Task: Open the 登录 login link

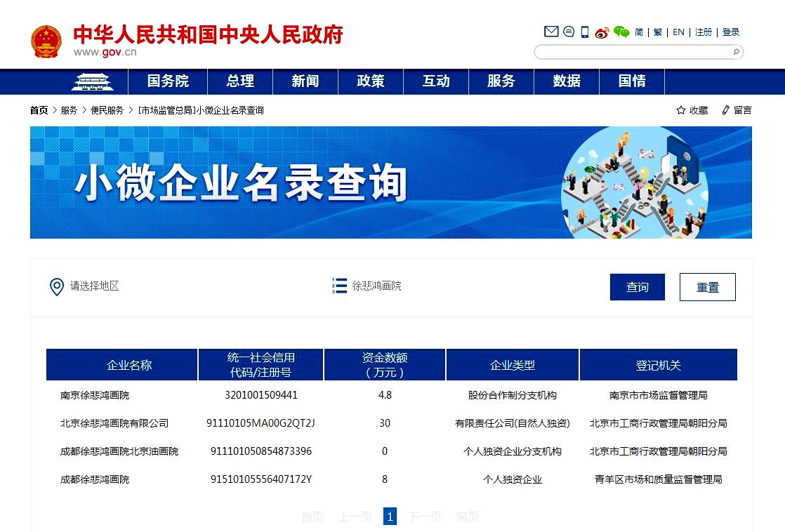Action: click(x=731, y=32)
